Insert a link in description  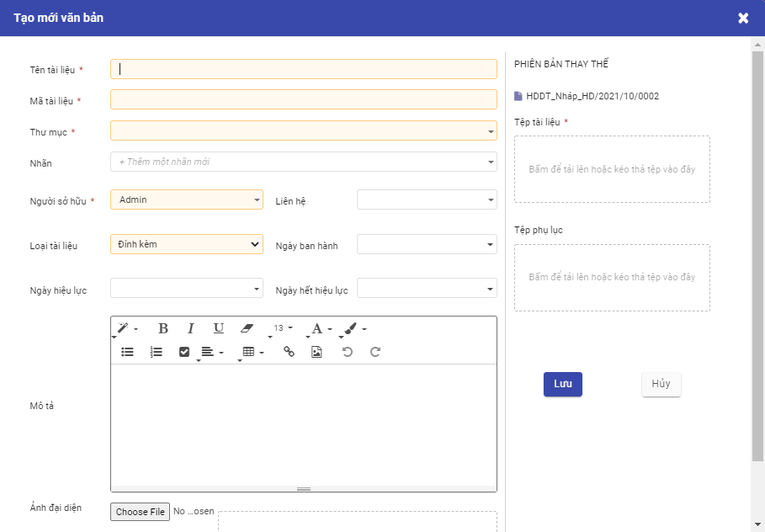(289, 352)
